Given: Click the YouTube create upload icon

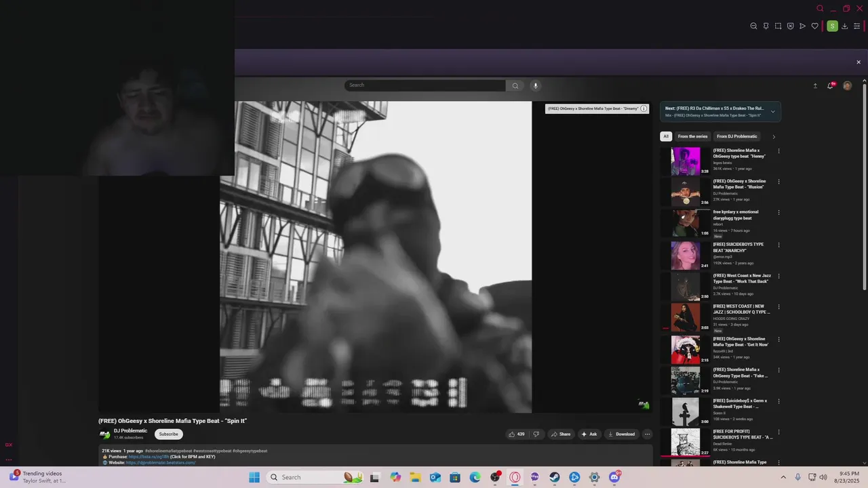Looking at the screenshot, I should (x=815, y=86).
